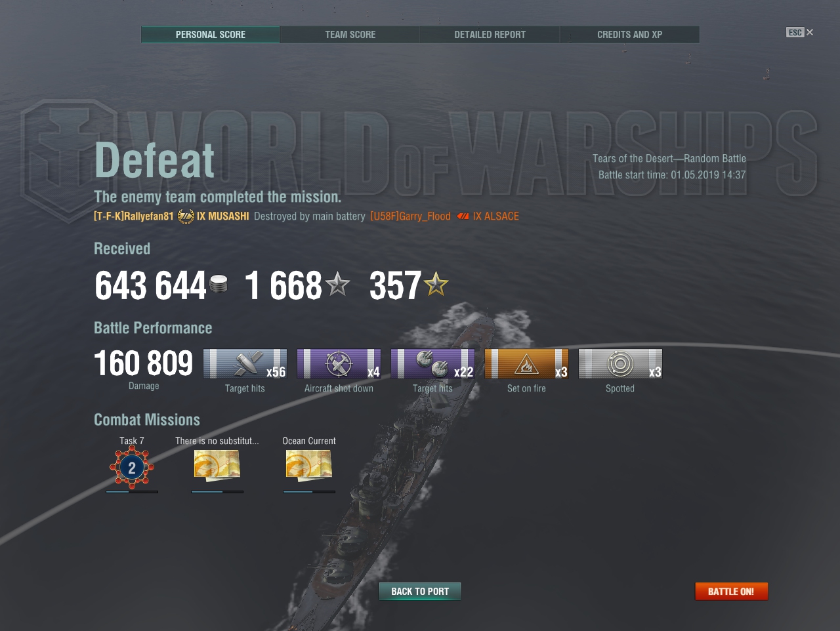This screenshot has width=840, height=631.
Task: Click the gold free XP star icon
Action: pyautogui.click(x=436, y=285)
